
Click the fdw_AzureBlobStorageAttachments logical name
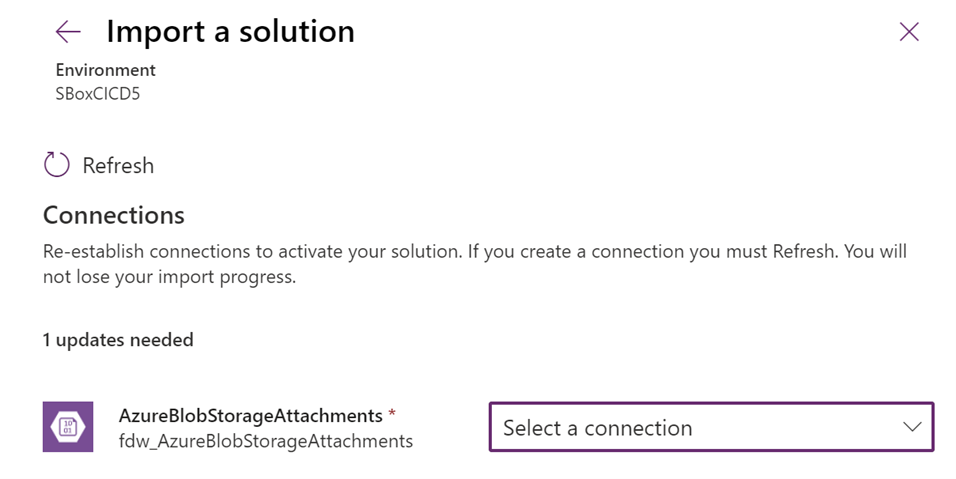[265, 440]
